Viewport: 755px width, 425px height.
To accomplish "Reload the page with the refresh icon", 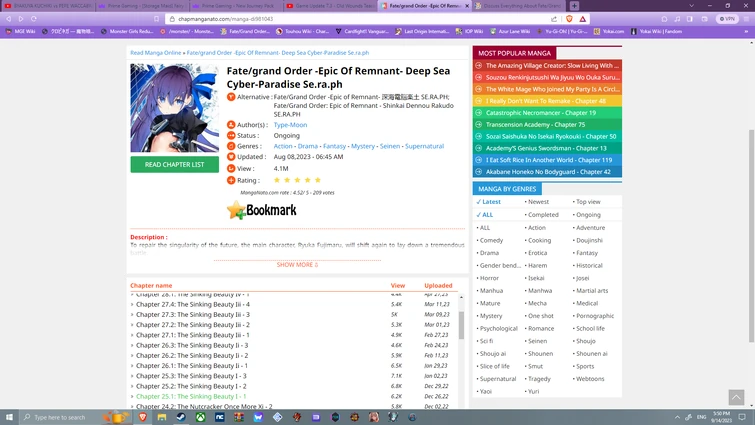I will (34, 19).
